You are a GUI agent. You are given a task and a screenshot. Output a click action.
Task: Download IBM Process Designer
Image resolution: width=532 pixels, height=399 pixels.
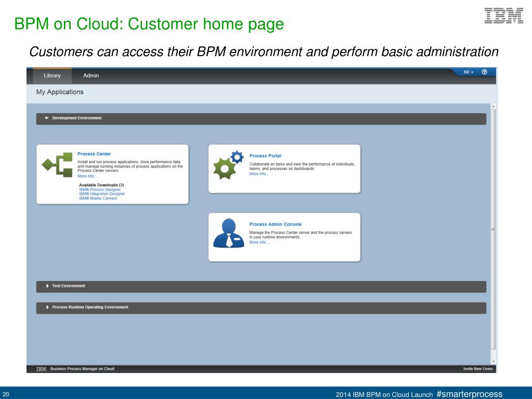pyautogui.click(x=100, y=190)
